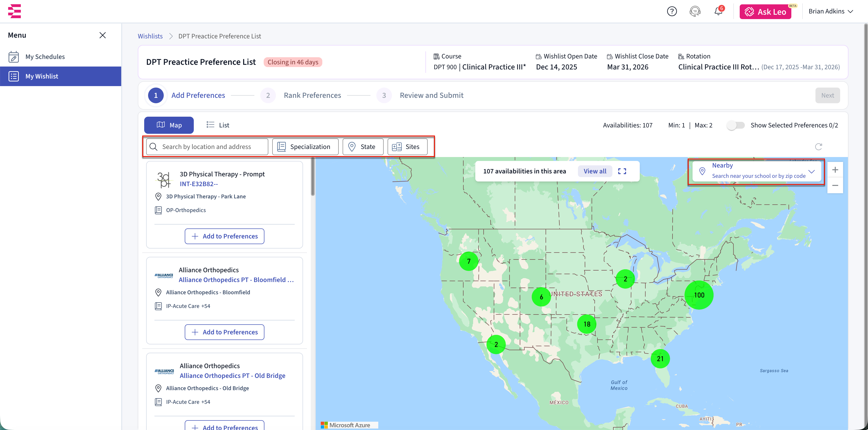The height and width of the screenshot is (430, 868).
Task: Click the refresh map icon
Action: 818,147
